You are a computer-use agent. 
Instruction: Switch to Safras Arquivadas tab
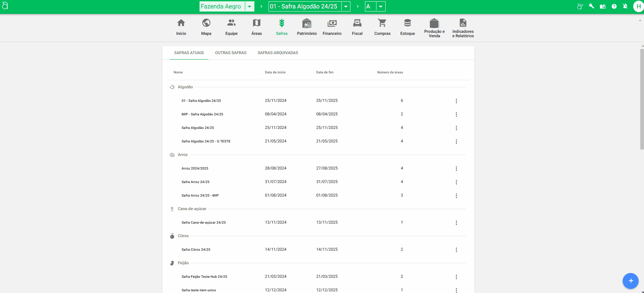(278, 53)
